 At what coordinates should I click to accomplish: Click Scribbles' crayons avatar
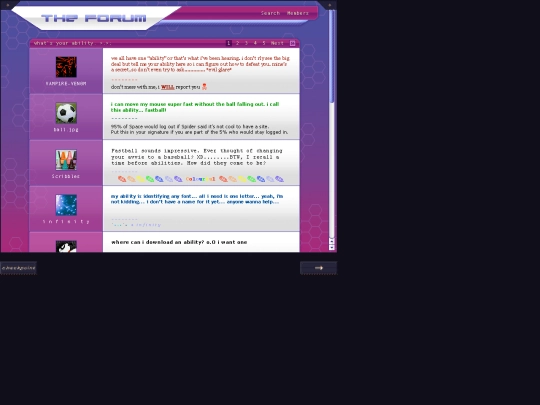pyautogui.click(x=66, y=160)
